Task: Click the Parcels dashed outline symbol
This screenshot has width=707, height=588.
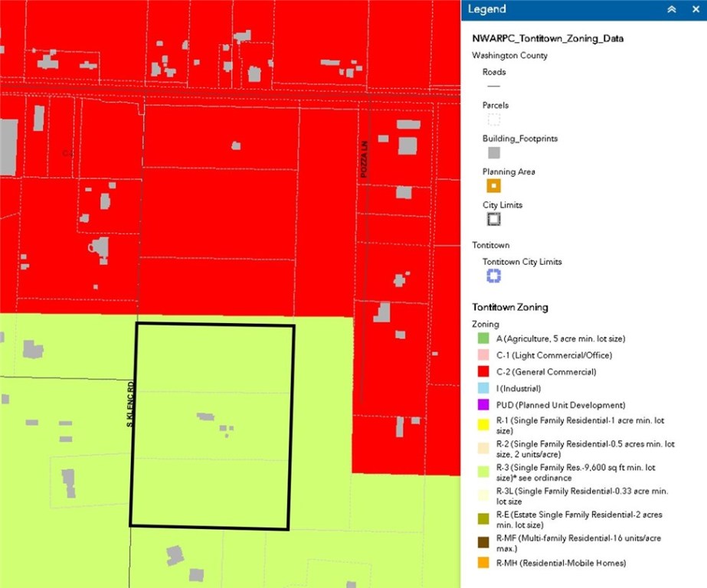Action: [493, 119]
